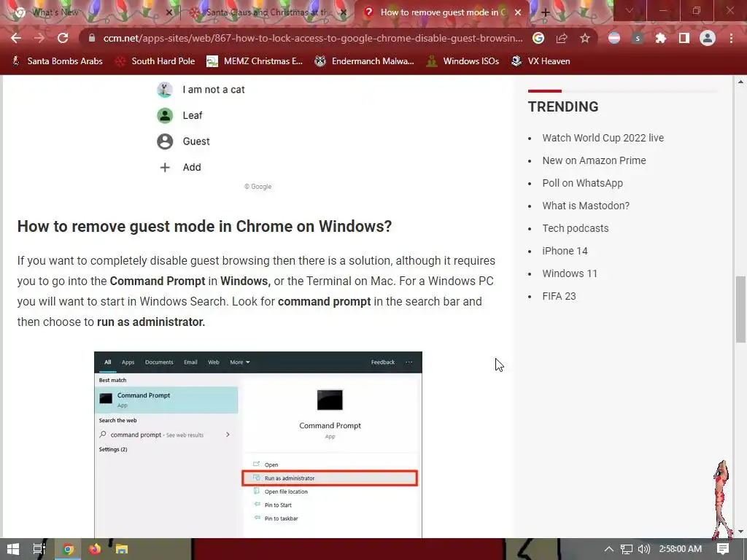
Task: Open MEMZ Christmas bookmark
Action: pos(255,61)
